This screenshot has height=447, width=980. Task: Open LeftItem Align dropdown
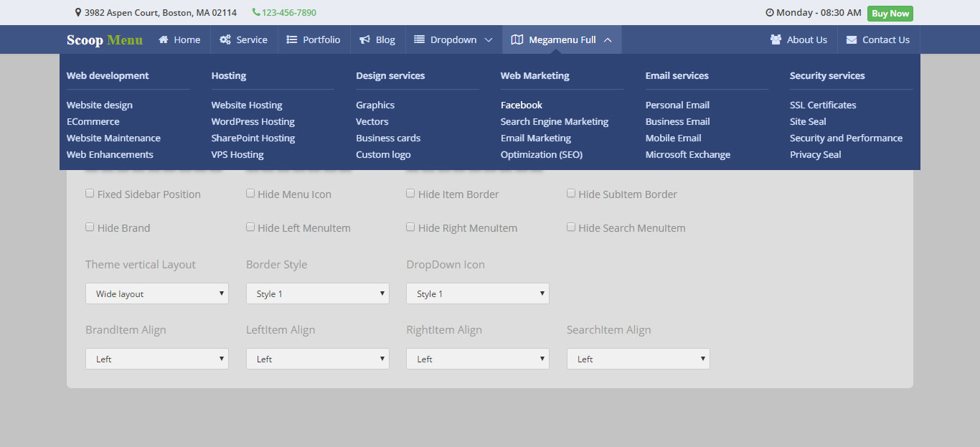pyautogui.click(x=318, y=359)
